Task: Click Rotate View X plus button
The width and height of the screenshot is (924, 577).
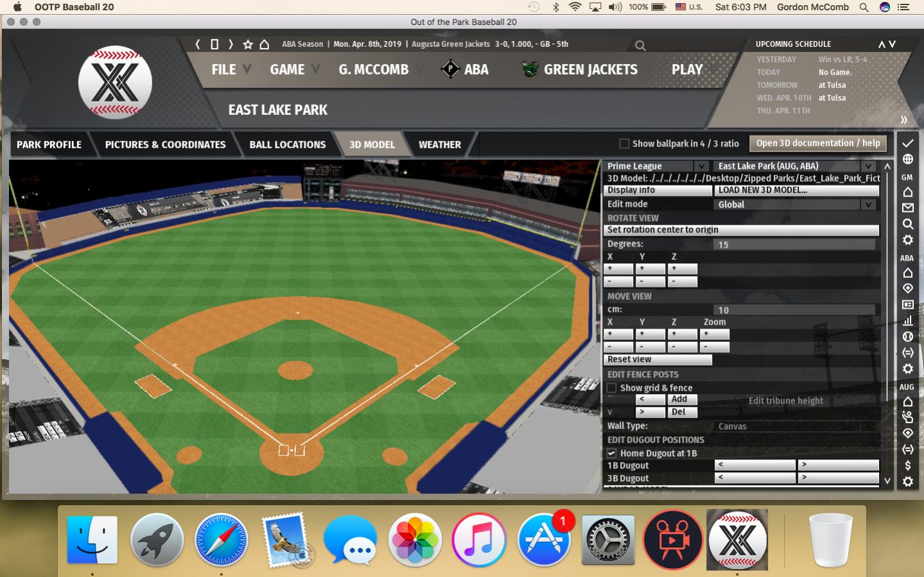Action: coord(618,268)
